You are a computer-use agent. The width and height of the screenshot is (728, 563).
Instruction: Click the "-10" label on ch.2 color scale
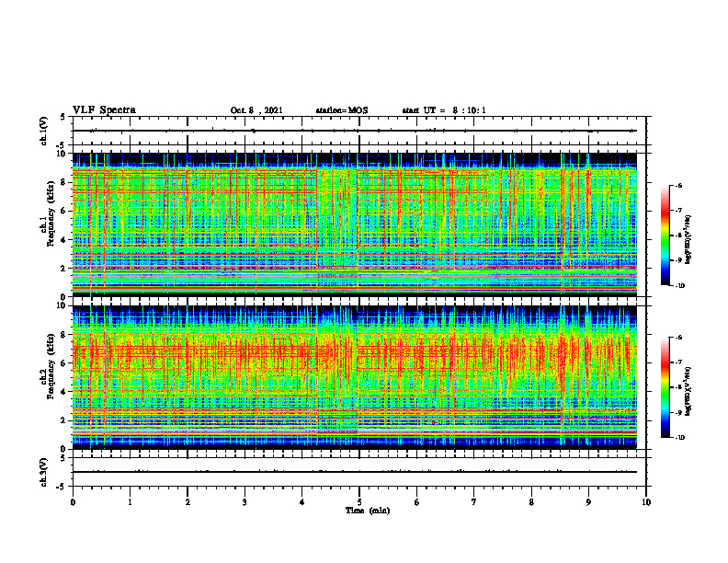pos(679,438)
